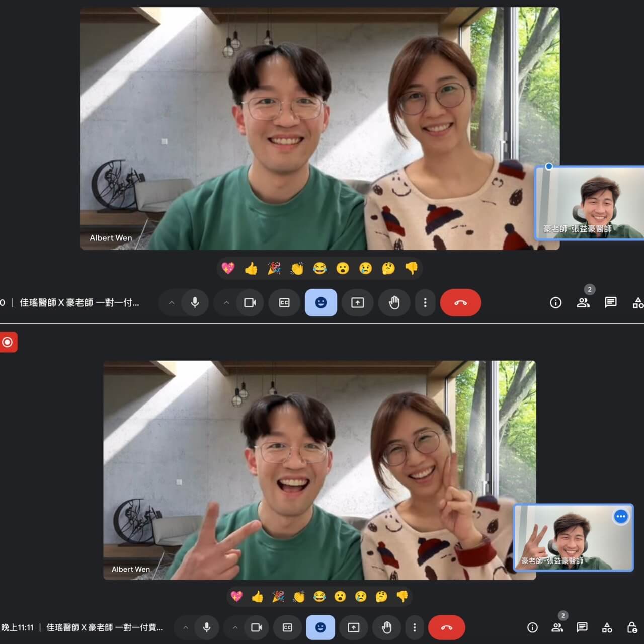The width and height of the screenshot is (644, 644).
Task: Open chat panel in lower meeting window
Action: (582, 627)
